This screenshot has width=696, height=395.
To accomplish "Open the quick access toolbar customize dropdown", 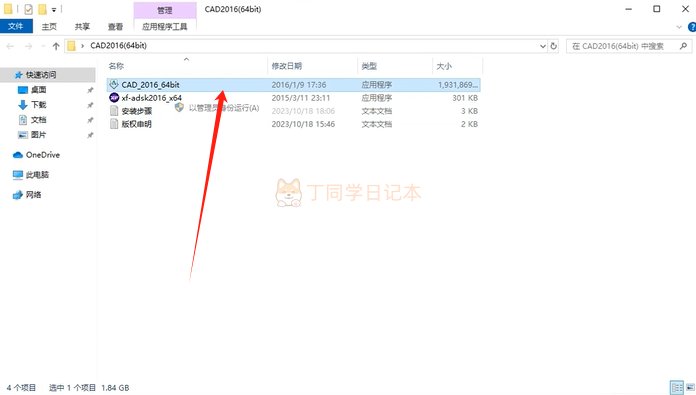I will pos(54,9).
